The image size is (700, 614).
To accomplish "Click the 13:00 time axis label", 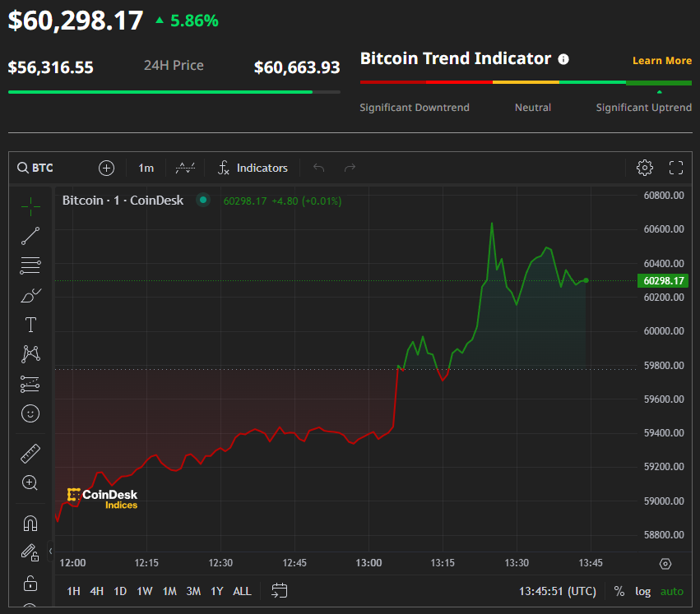I will [x=369, y=563].
